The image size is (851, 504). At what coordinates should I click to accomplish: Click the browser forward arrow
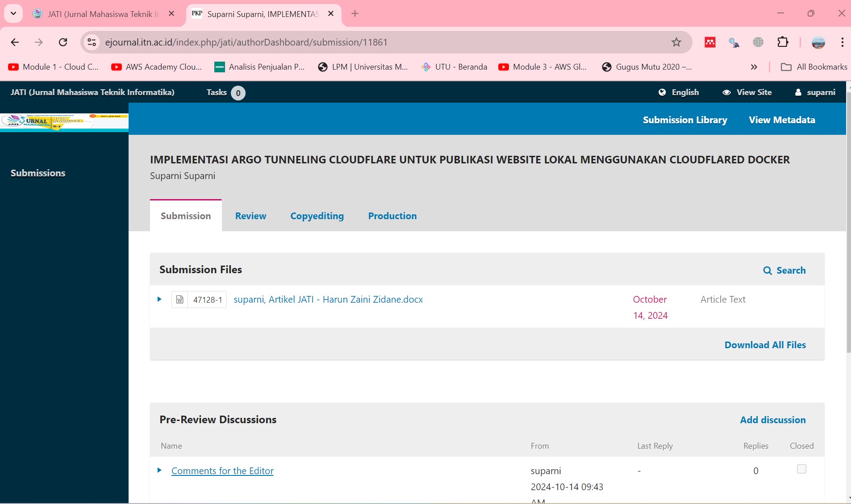(39, 42)
